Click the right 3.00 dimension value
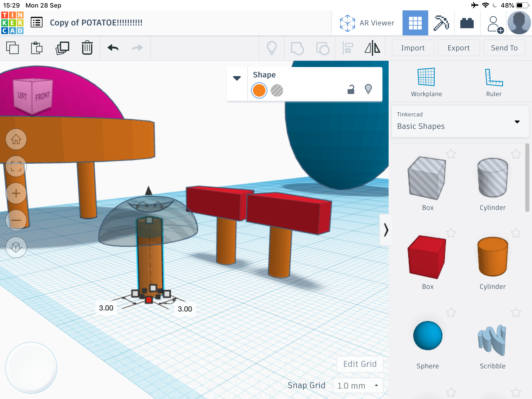Viewport: 532px width, 399px height. click(185, 309)
